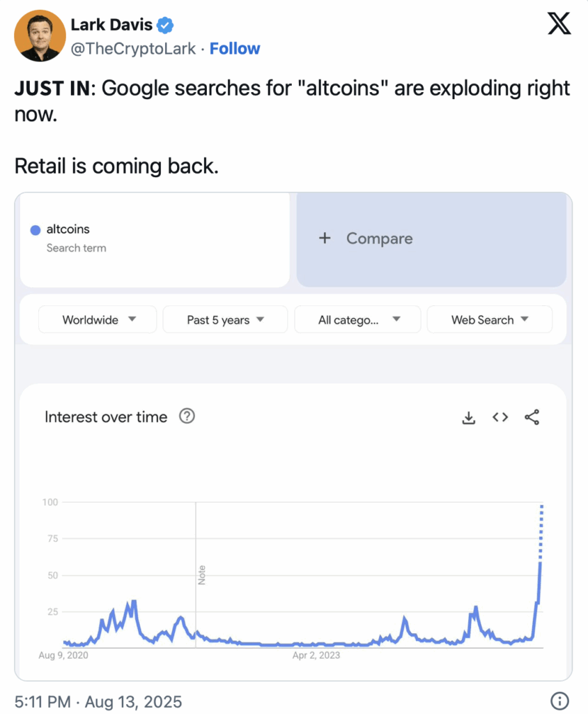Click the Note marker on chart

(201, 575)
